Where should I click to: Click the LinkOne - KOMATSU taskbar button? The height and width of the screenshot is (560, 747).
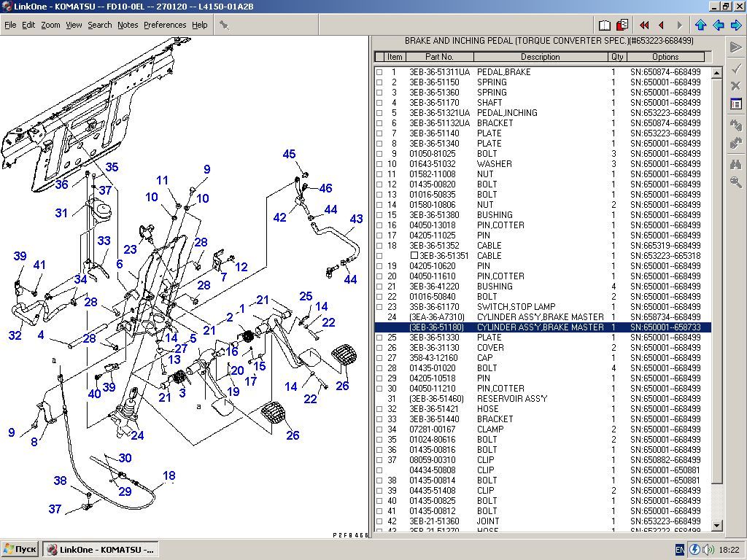point(101,550)
